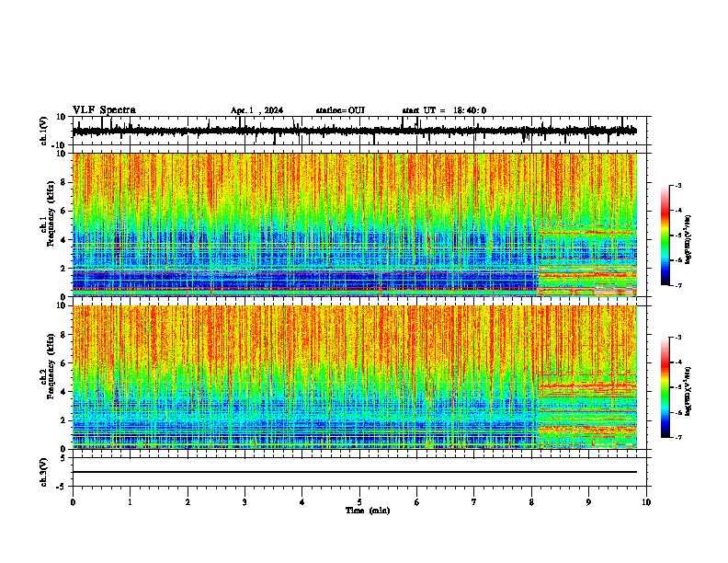Click the "Time (min)" axis title
Image resolution: width=728 pixels, height=563 pixels.
[x=368, y=511]
